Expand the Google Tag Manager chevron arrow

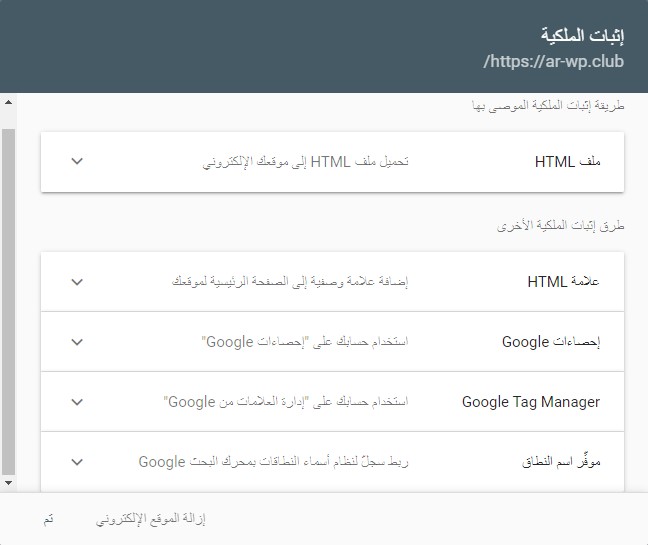(78, 402)
